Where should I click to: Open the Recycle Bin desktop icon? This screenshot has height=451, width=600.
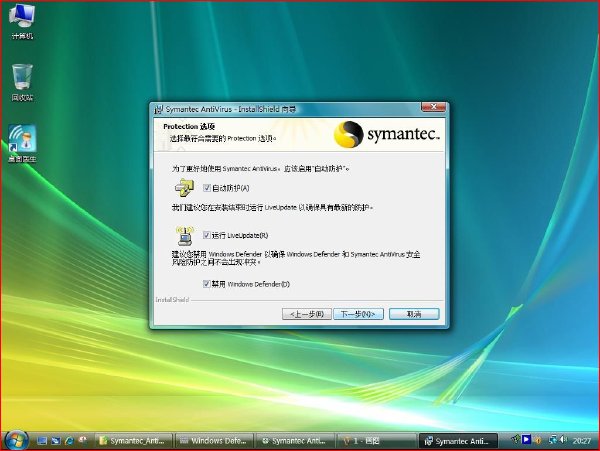pos(22,82)
